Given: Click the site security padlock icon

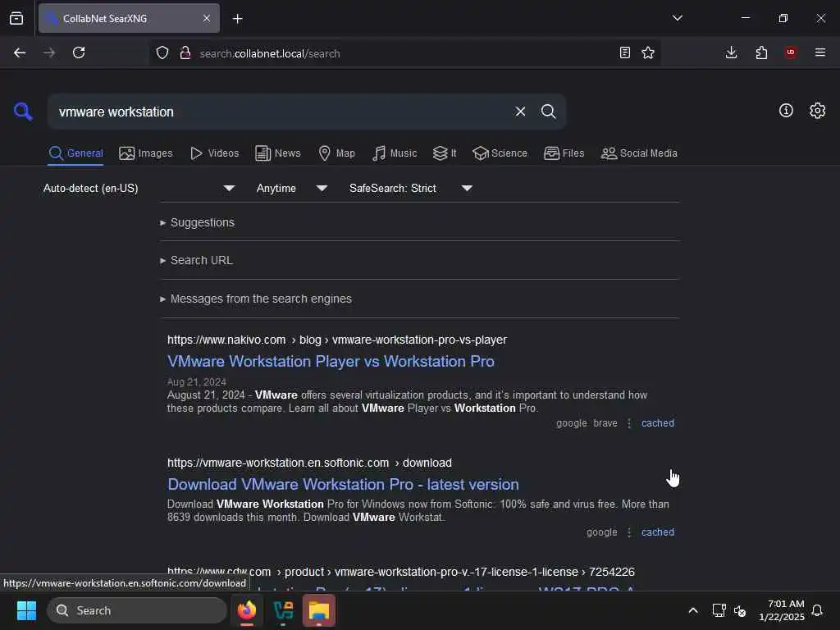Looking at the screenshot, I should point(185,52).
